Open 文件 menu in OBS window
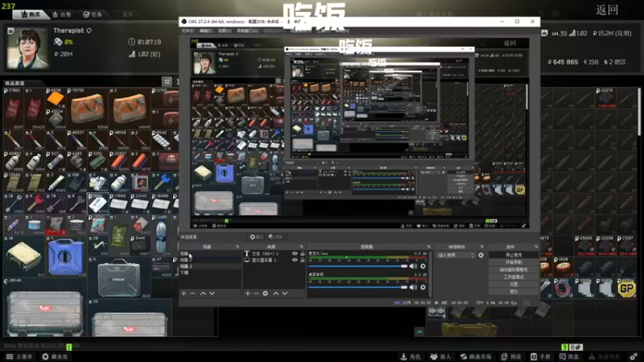 coord(188,31)
